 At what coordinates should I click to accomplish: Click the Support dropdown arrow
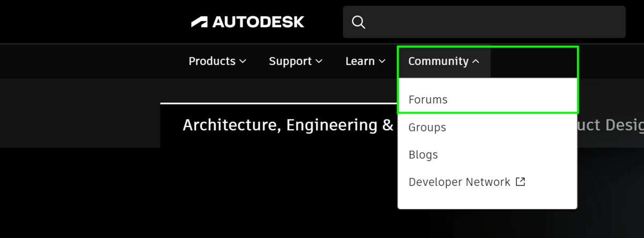[x=319, y=62]
